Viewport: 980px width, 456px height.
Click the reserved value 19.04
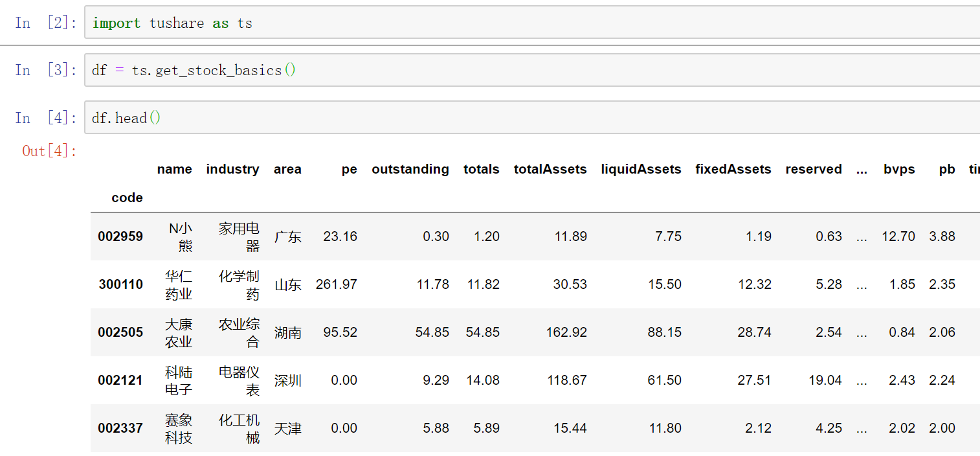coord(825,380)
